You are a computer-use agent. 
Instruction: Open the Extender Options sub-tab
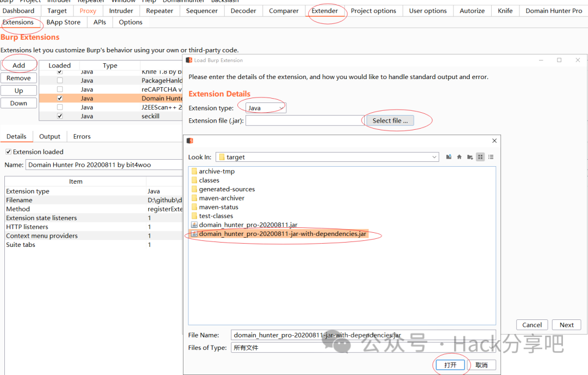(131, 22)
